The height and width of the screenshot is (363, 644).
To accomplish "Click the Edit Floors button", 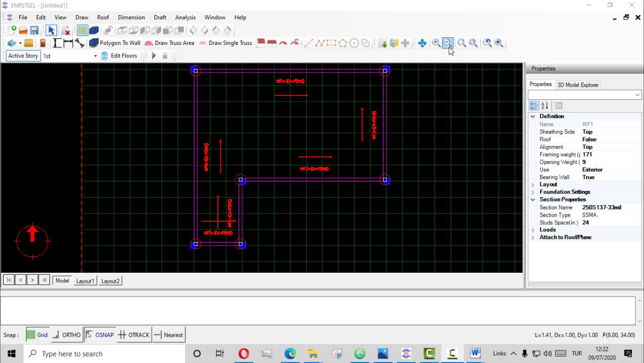I will coord(119,56).
